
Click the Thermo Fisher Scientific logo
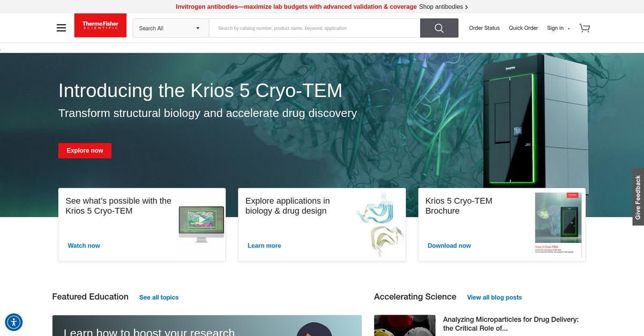(100, 25)
